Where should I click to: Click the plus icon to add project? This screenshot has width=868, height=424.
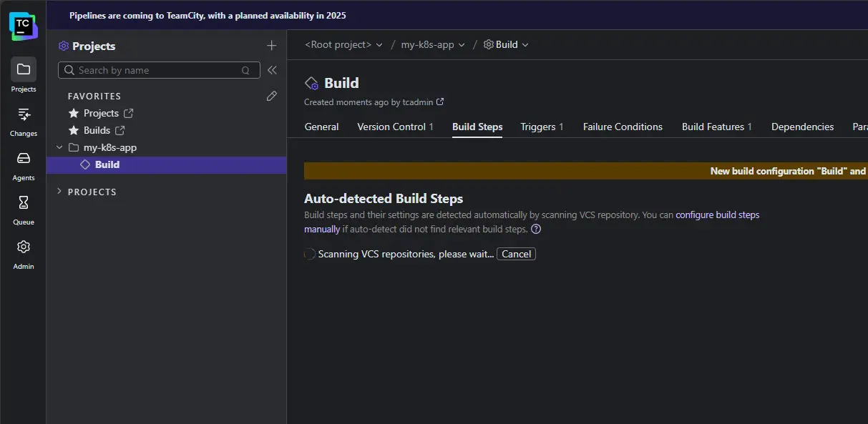271,46
